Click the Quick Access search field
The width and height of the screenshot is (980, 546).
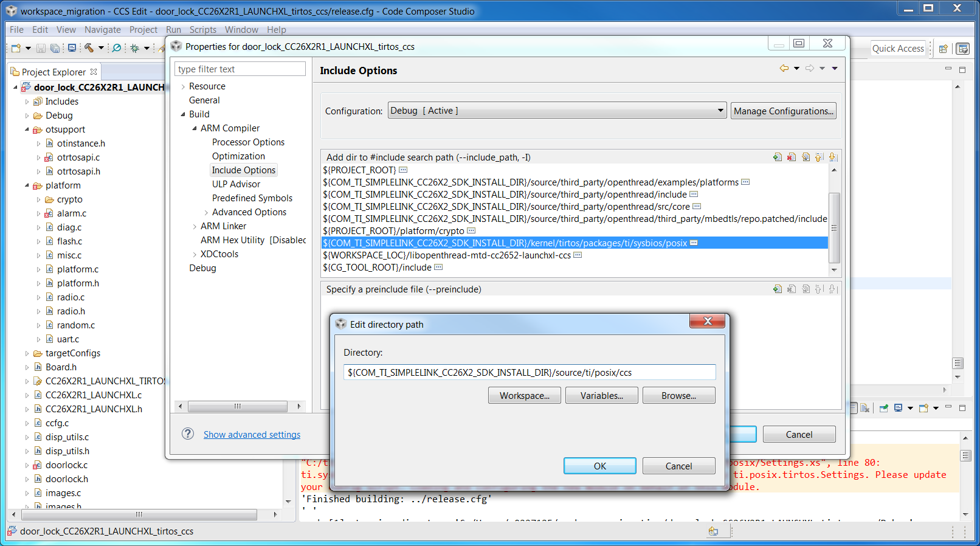[x=898, y=49]
